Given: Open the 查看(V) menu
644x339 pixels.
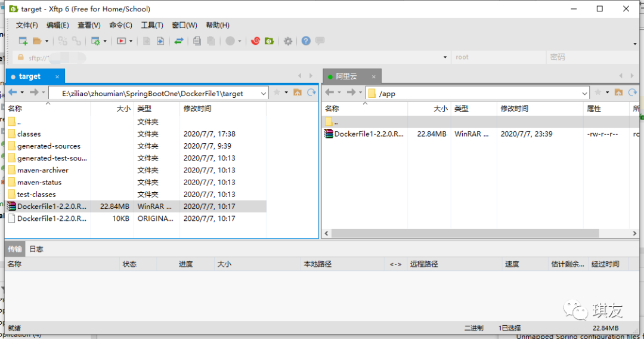Looking at the screenshot, I should (x=89, y=26).
